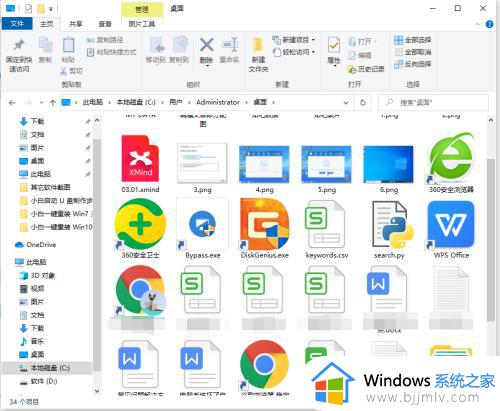Image resolution: width=500 pixels, height=411 pixels.
Task: Select 音乐 in the navigation pane
Action: point(32,341)
